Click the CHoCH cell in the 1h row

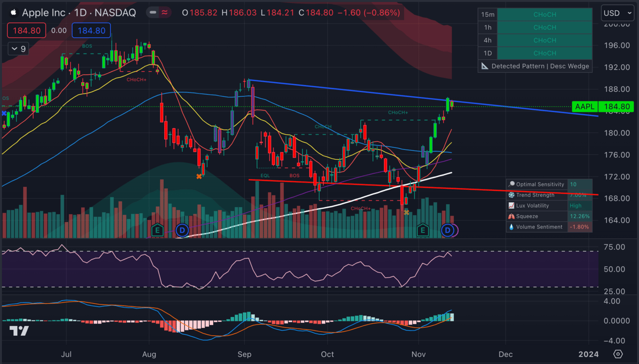pos(545,28)
